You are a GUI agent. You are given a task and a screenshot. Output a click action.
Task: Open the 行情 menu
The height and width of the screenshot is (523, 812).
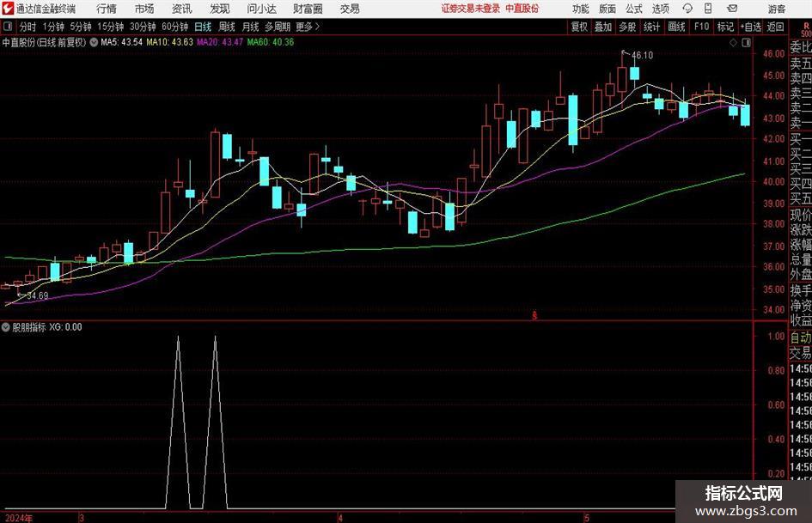pyautogui.click(x=107, y=9)
